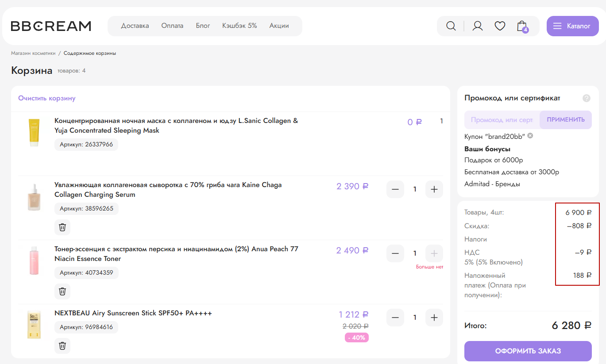The height and width of the screenshot is (364, 606).
Task: Click the Артикул: 40734359 label
Action: [86, 273]
